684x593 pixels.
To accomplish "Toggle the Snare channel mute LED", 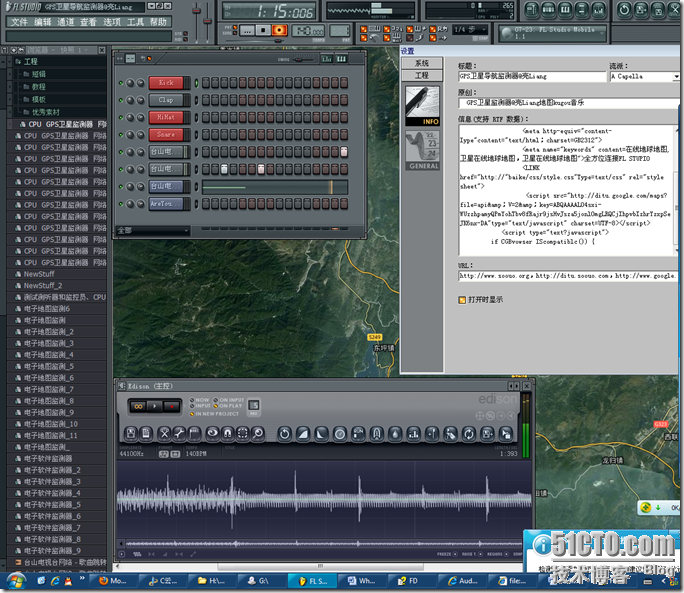I will coord(121,135).
